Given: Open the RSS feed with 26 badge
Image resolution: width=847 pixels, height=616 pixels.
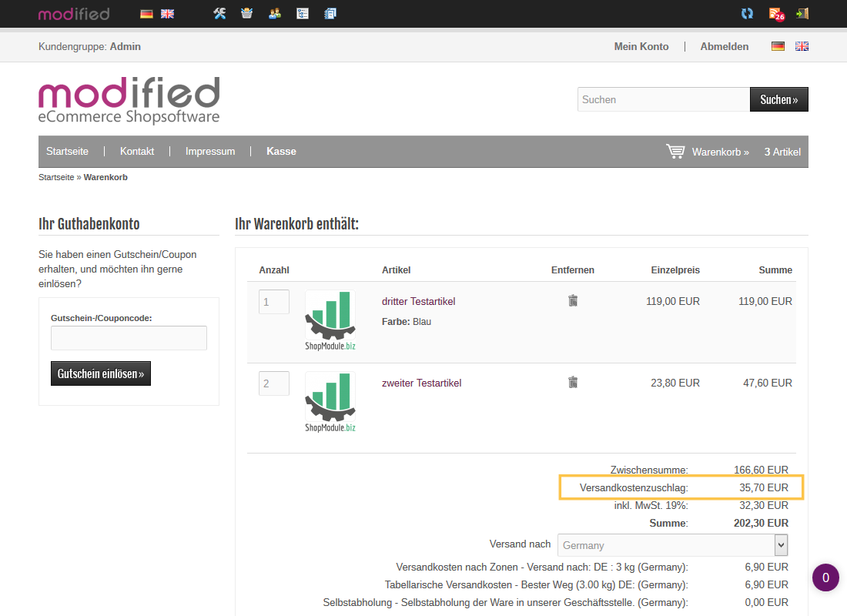Looking at the screenshot, I should [775, 14].
